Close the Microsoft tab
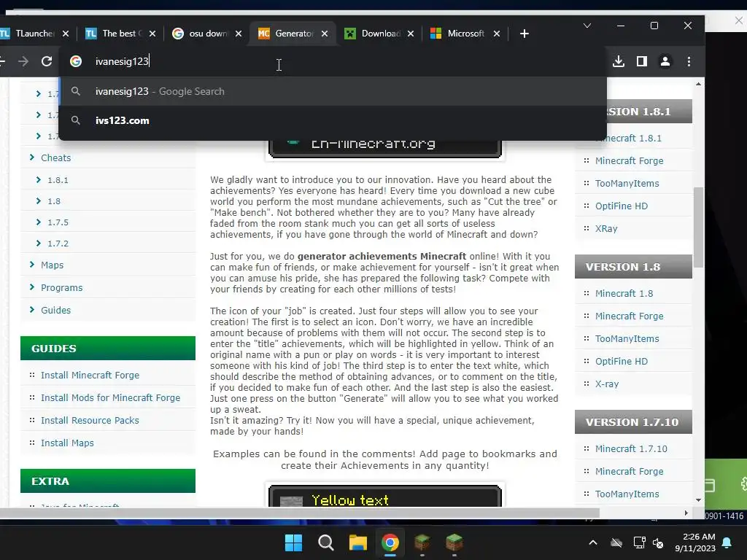 (x=496, y=34)
